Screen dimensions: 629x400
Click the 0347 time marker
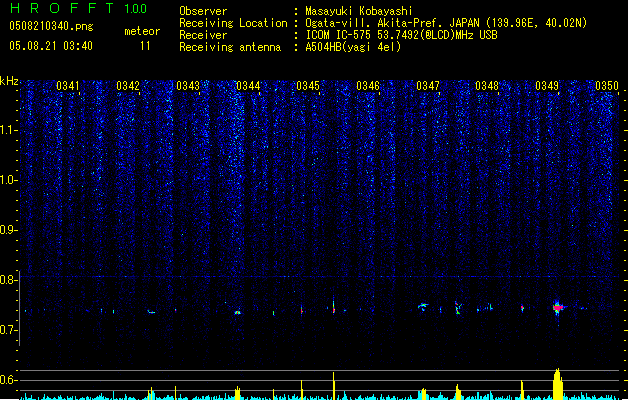428,86
